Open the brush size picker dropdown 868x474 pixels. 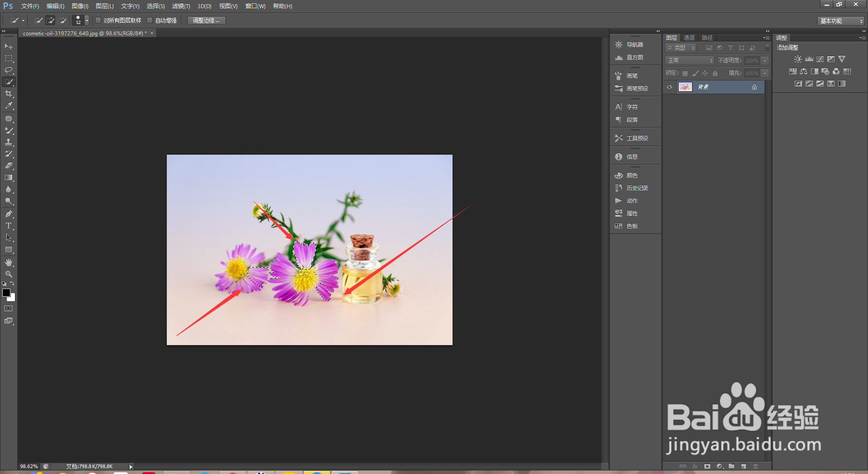click(87, 20)
